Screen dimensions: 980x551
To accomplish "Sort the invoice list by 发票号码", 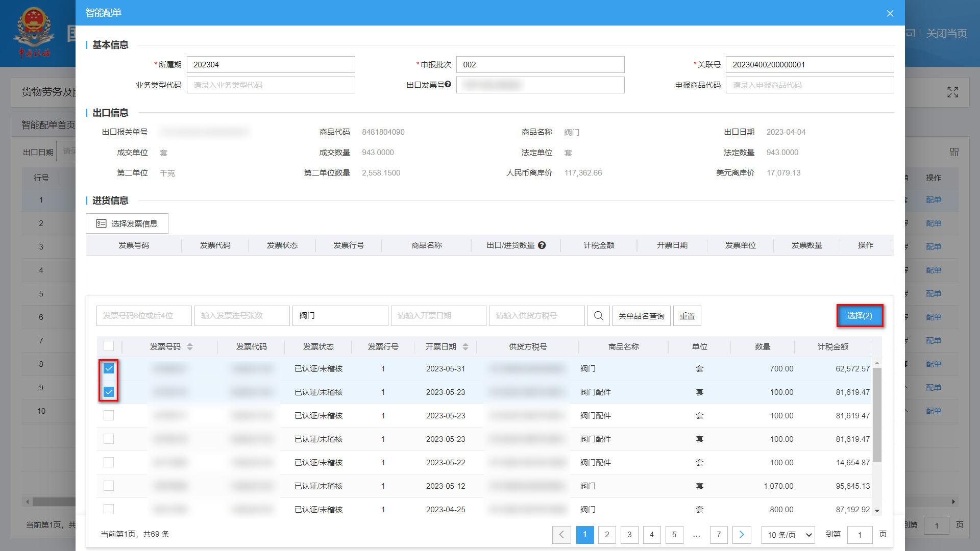I will pos(190,346).
